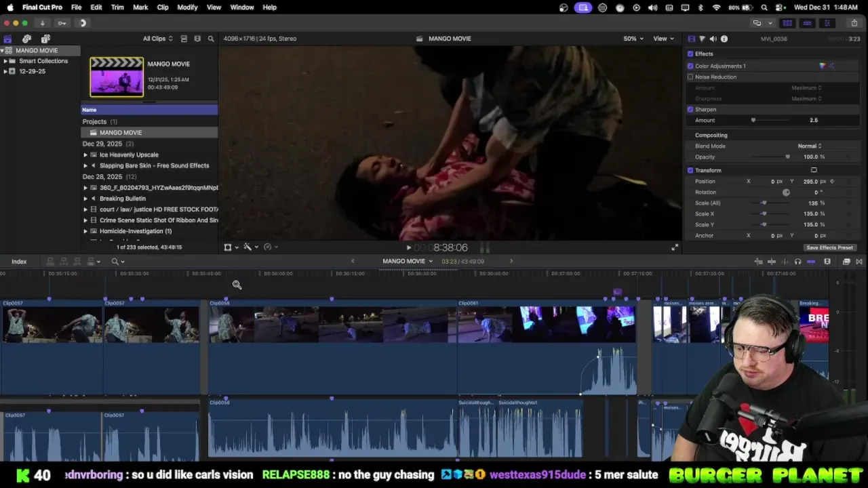The image size is (868, 488).
Task: Adjust the Scale (All) slider
Action: pos(764,203)
